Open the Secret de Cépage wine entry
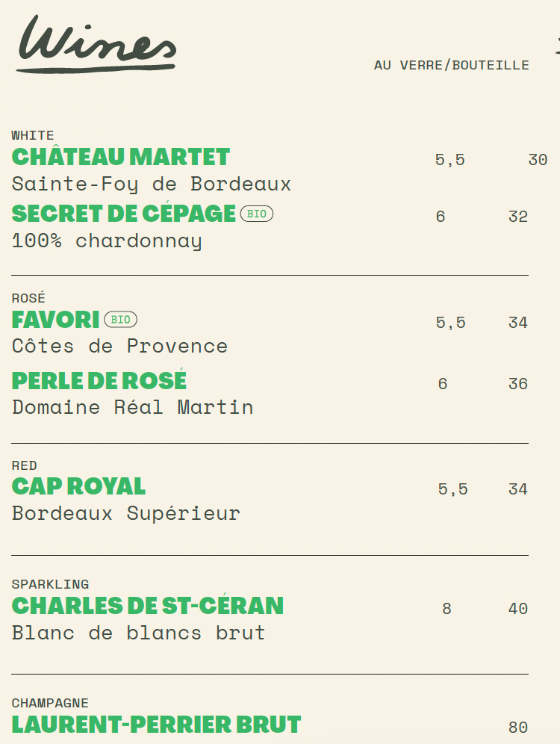This screenshot has height=744, width=560. pos(124,214)
